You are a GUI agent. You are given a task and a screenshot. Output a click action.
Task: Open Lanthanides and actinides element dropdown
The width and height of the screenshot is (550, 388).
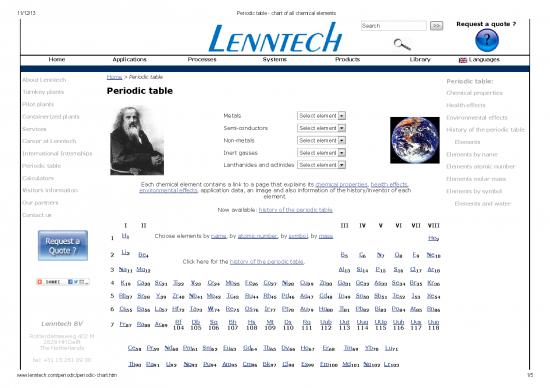pyautogui.click(x=321, y=165)
